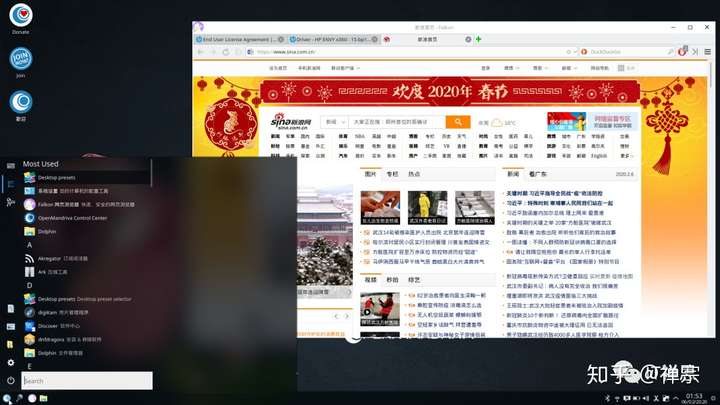Open new tab with green plus

coord(478,39)
